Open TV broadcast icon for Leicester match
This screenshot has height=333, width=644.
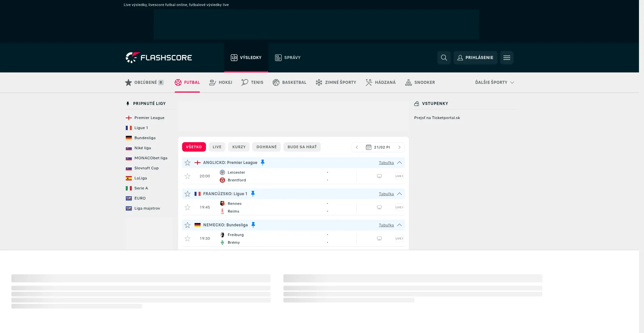(x=379, y=176)
